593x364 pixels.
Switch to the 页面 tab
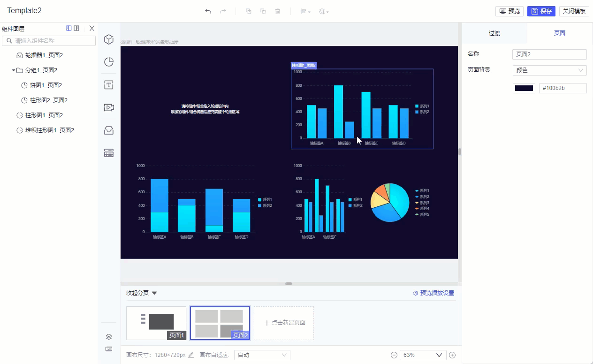(560, 33)
